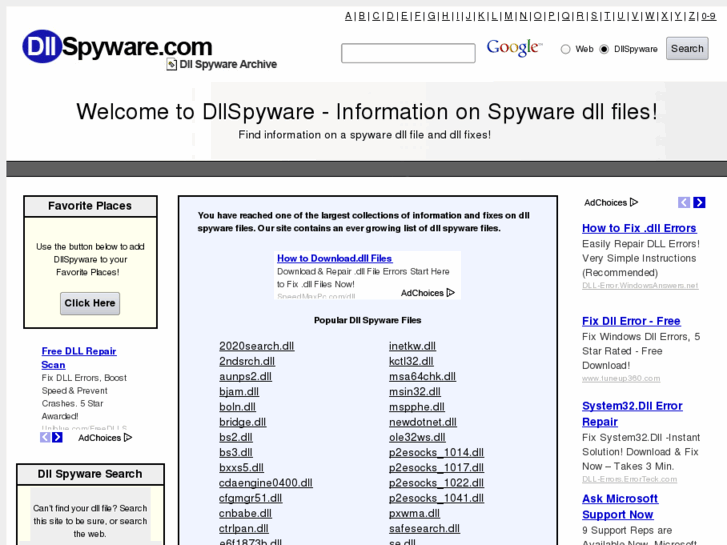Screen dimensions: 727x545
Task: Click the DllSpyware.com logo
Action: [117, 46]
